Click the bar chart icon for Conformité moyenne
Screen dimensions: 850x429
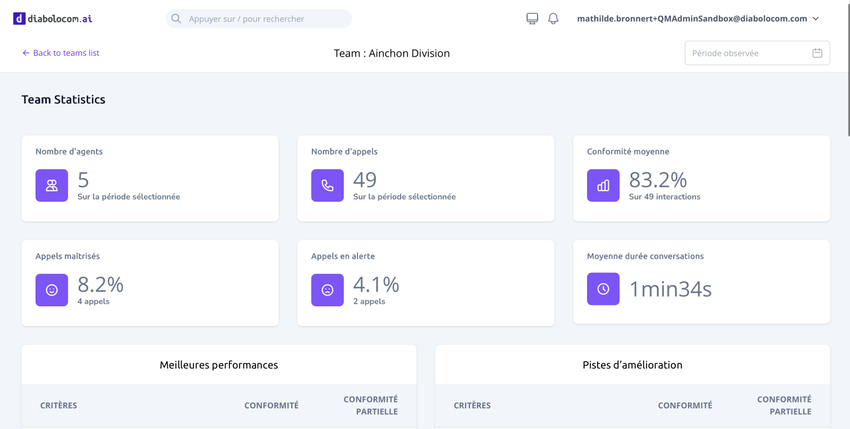tap(603, 185)
